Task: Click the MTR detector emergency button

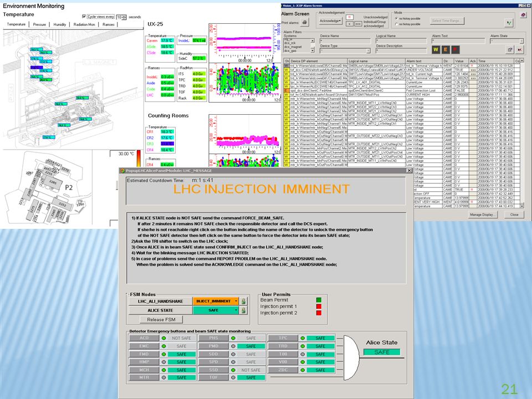Action: click(144, 377)
